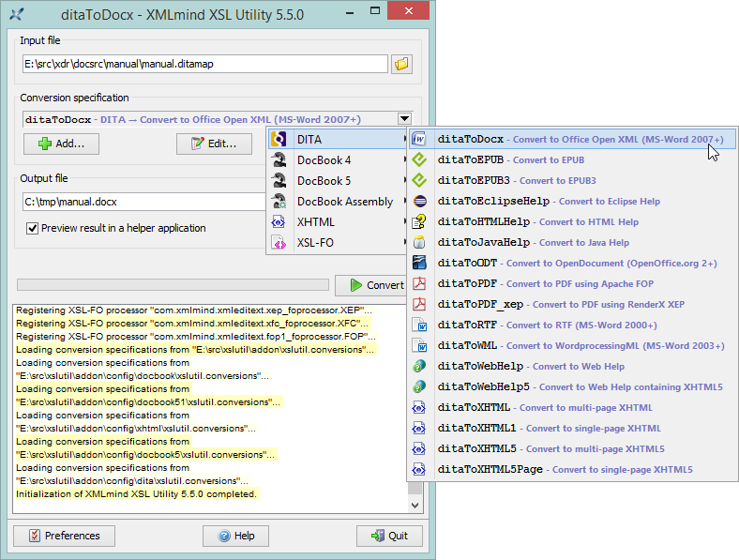Click the ditaToWebHelp globe icon

point(419,366)
